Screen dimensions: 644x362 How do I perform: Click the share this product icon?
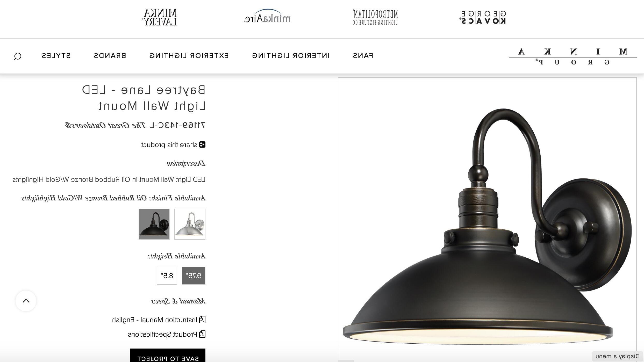pyautogui.click(x=202, y=144)
